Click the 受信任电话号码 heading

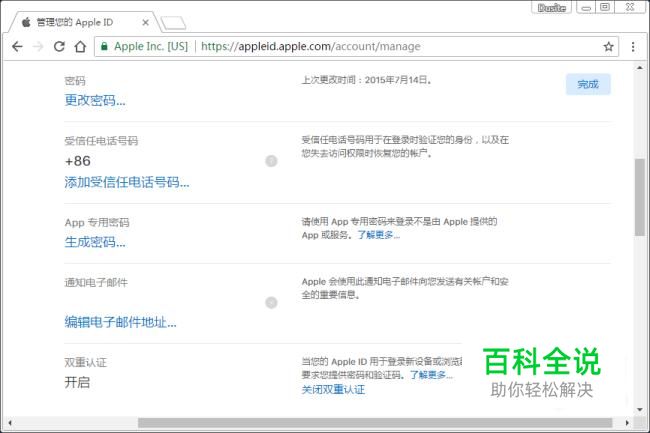tap(101, 141)
